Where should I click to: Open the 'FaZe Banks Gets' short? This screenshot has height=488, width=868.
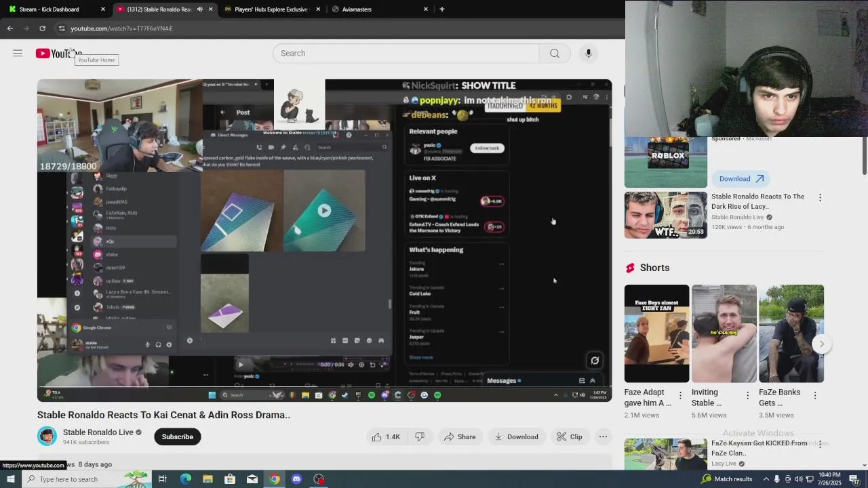791,333
